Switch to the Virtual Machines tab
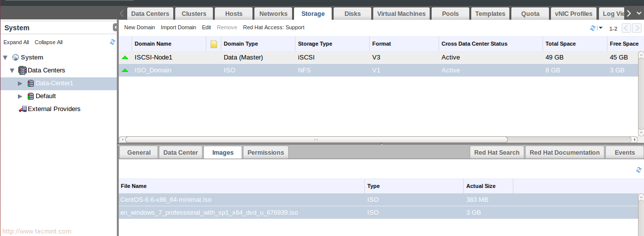The width and height of the screenshot is (644, 236). 401,14
